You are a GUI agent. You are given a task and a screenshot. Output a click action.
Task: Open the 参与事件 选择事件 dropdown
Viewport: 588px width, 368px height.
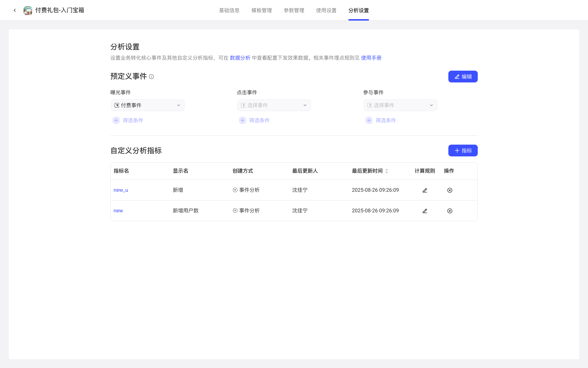[x=400, y=105]
